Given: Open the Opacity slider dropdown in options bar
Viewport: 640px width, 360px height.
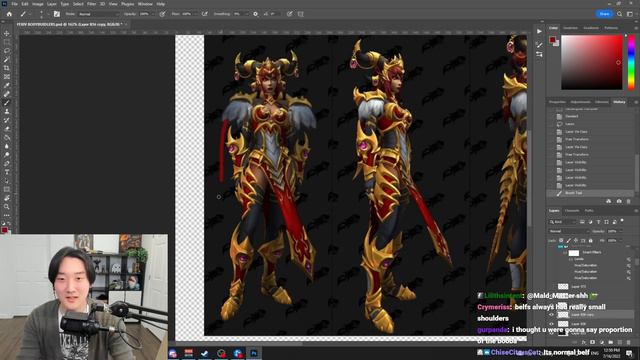Looking at the screenshot, I should point(152,14).
